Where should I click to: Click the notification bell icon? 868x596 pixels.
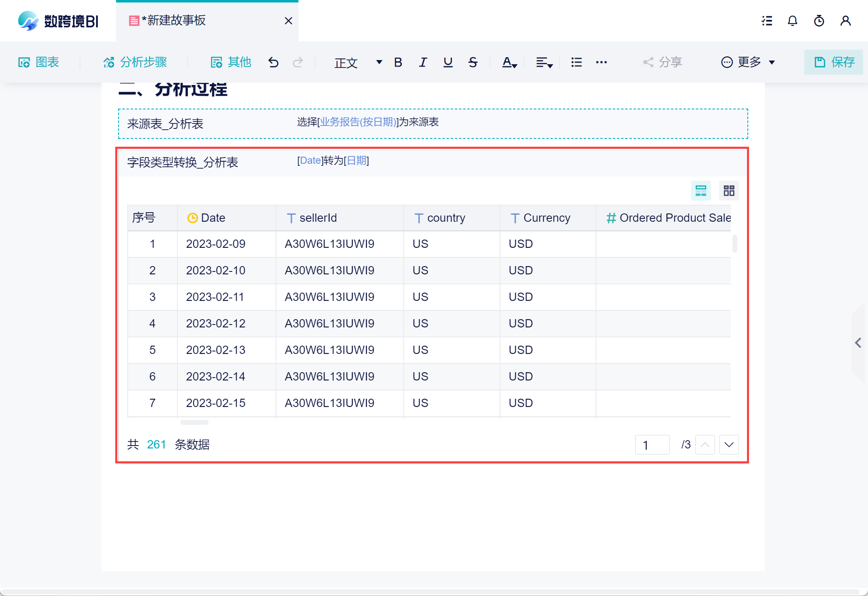[792, 21]
